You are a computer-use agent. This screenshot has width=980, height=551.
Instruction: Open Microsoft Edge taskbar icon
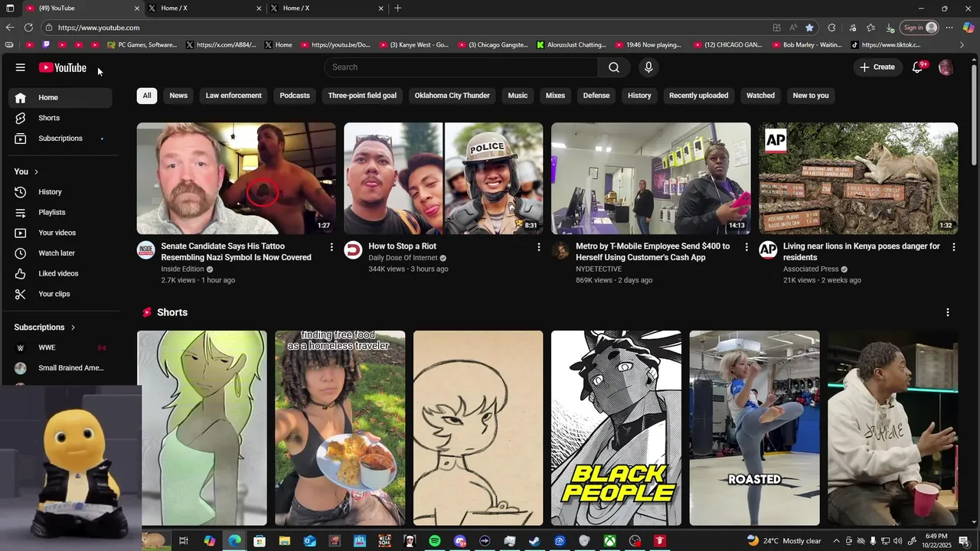pos(234,541)
